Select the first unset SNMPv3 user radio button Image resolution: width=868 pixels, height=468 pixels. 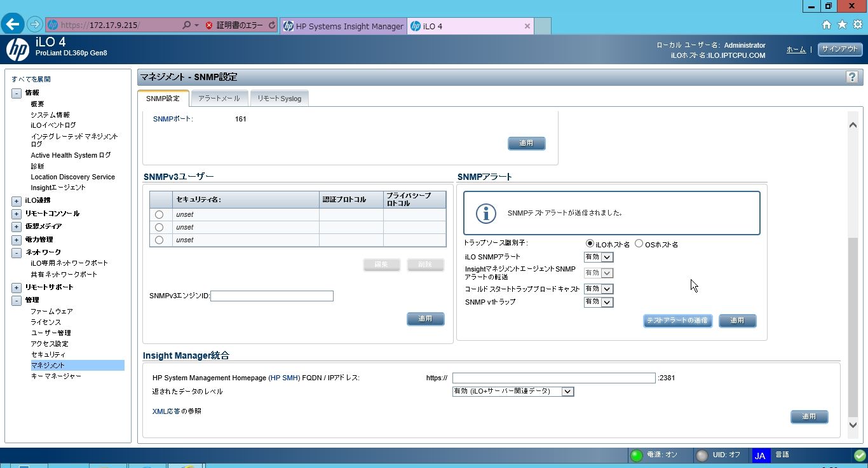click(x=159, y=214)
